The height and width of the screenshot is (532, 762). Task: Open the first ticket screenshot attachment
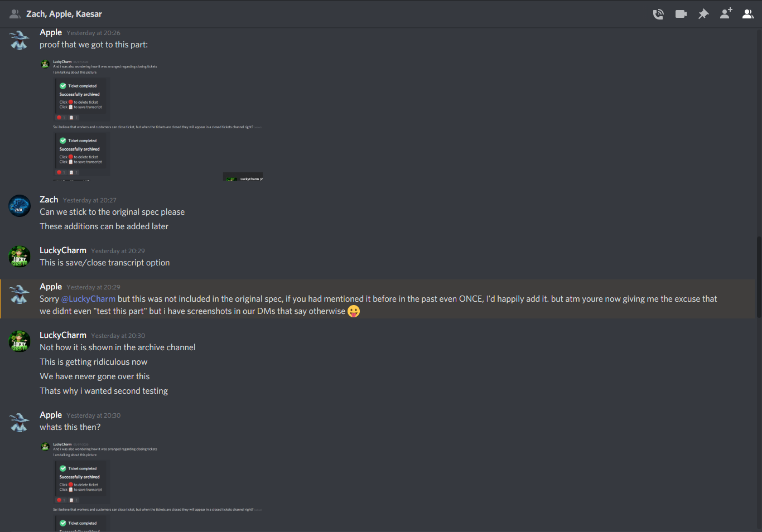click(151, 120)
